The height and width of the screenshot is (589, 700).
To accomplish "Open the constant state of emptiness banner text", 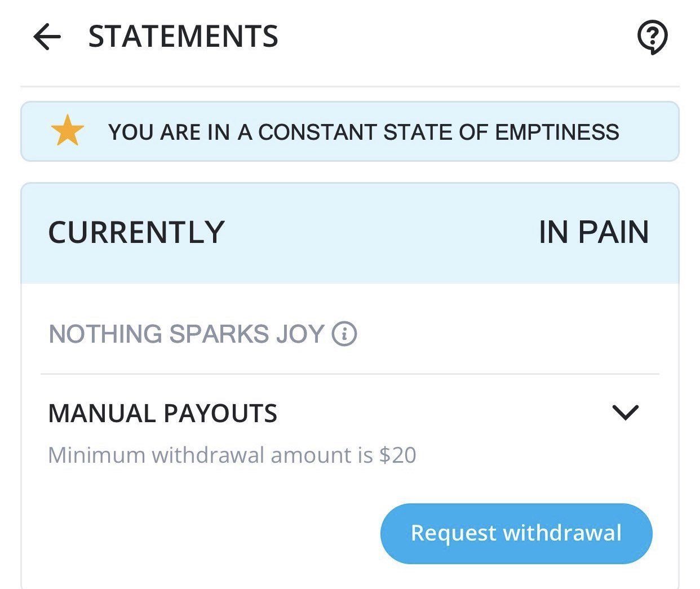I will (x=364, y=132).
